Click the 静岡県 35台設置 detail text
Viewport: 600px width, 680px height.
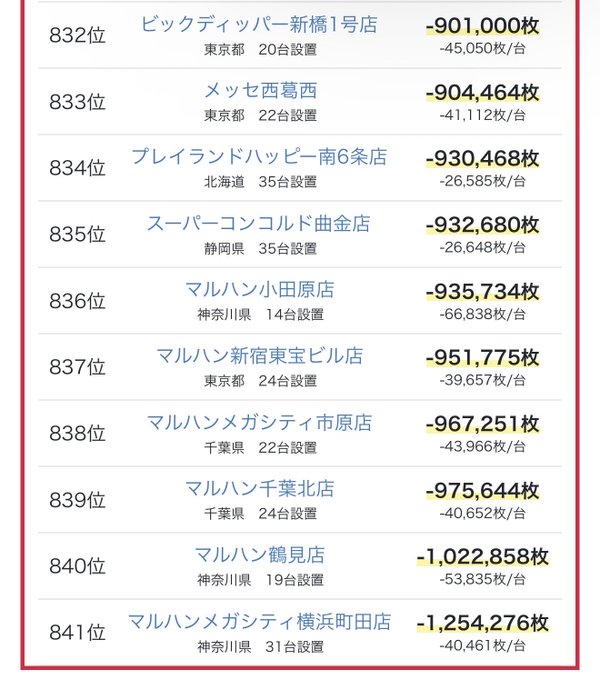click(260, 248)
